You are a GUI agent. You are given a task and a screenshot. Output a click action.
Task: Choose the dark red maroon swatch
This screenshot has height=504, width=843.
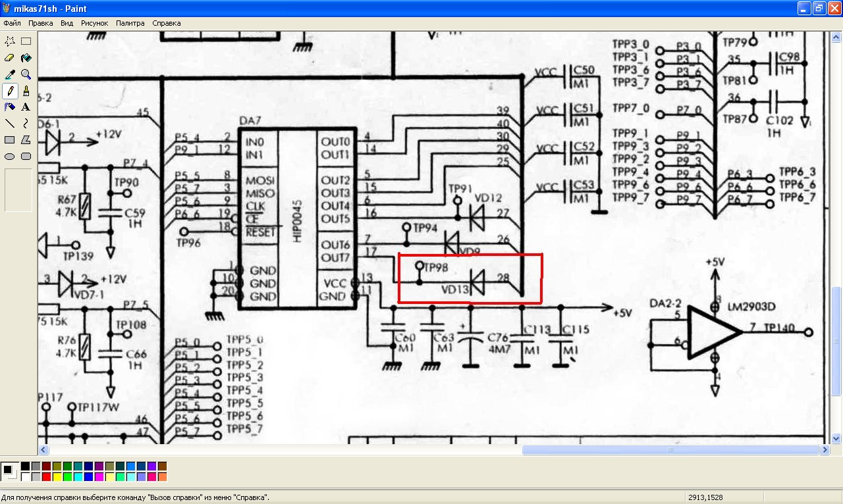47,466
